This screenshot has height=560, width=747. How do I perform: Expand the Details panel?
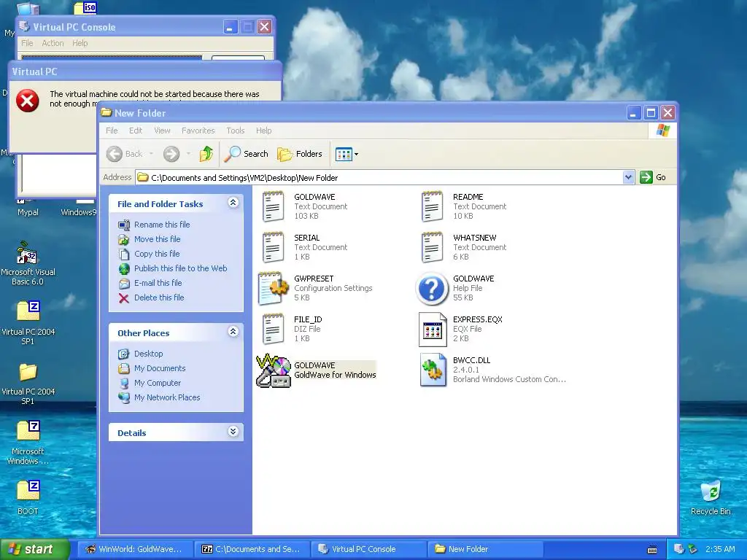tap(233, 432)
